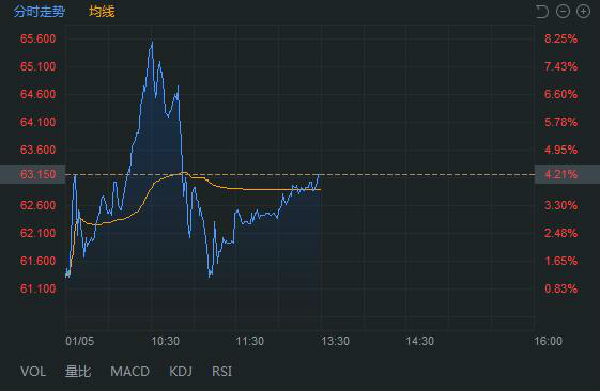The image size is (600, 391).
Task: Zoom in using the plus circle icon
Action: click(583, 11)
